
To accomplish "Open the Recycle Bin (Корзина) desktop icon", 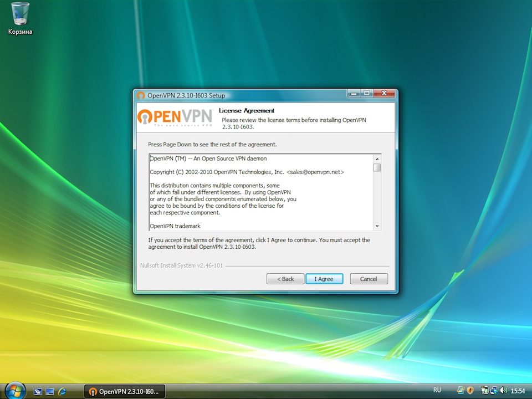I will click(x=20, y=19).
